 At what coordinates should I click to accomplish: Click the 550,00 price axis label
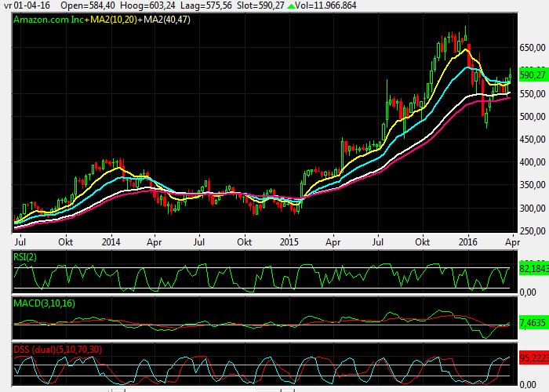click(533, 94)
